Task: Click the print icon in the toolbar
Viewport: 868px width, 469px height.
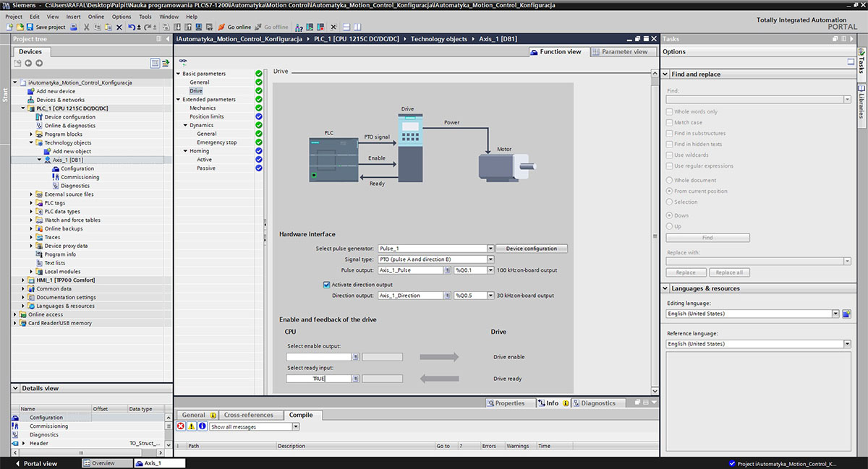Action: point(75,27)
